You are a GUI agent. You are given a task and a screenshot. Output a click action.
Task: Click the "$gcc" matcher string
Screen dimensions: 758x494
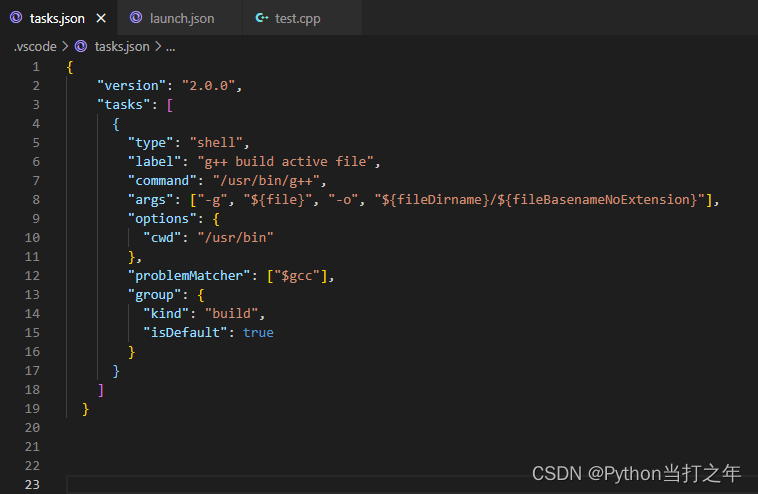[x=297, y=276]
